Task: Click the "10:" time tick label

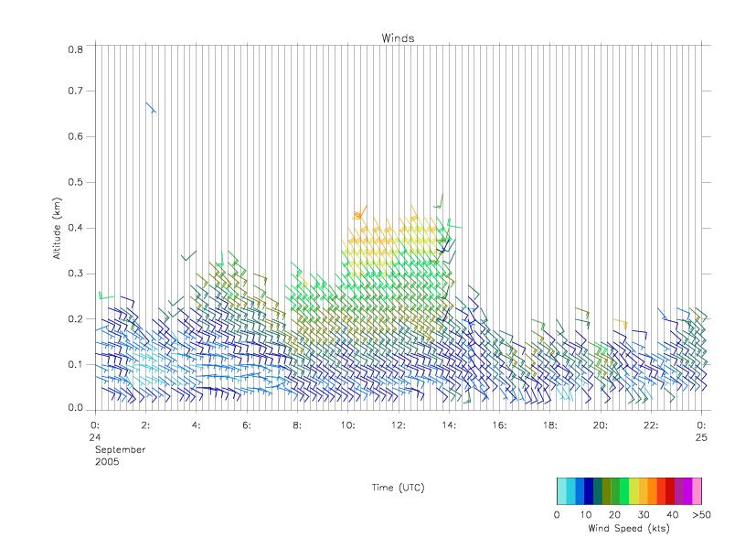Action: coord(347,425)
